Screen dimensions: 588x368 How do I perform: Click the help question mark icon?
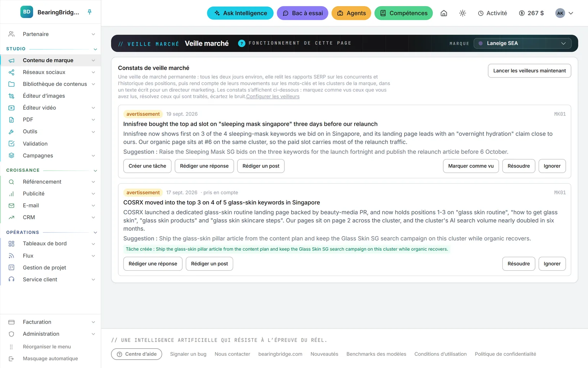[242, 43]
